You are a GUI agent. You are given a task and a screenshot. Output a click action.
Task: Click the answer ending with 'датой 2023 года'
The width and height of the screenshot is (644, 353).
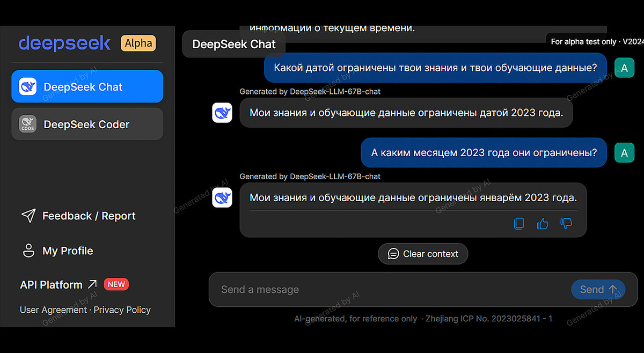[406, 113]
